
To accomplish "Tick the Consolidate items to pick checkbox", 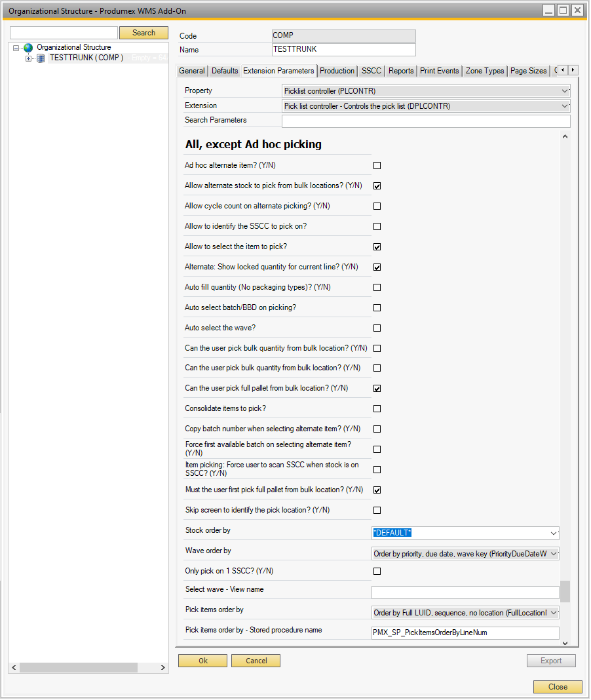I will coord(377,409).
